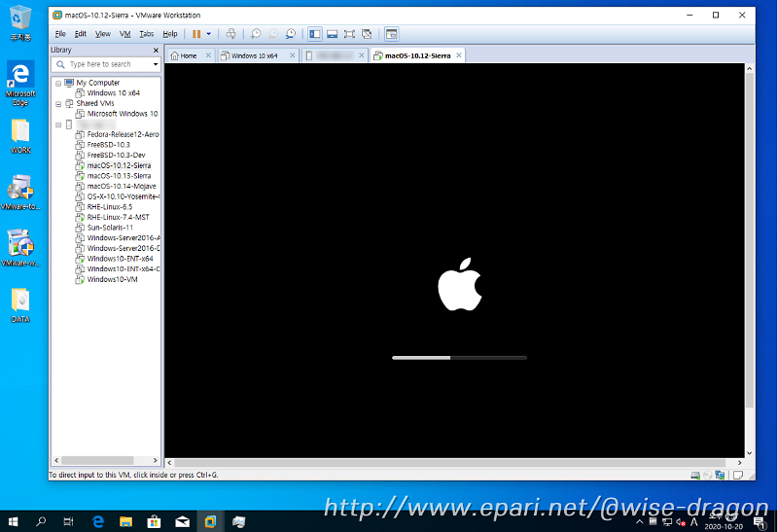Open the Mail app from taskbar
778x532 pixels.
pos(182,521)
